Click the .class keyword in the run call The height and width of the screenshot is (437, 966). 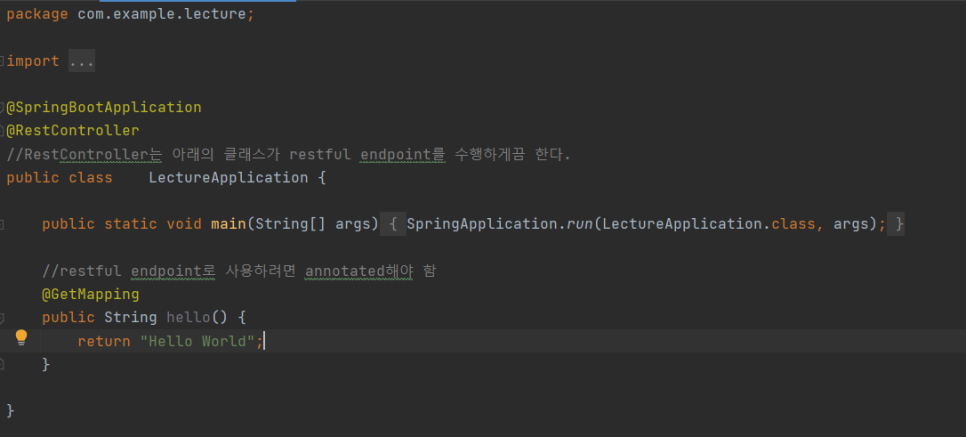tap(793, 224)
